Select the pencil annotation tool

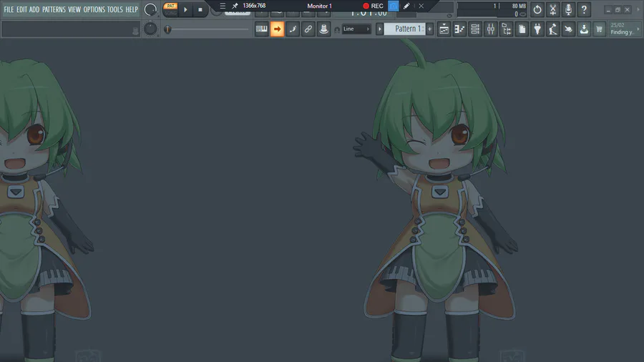406,6
